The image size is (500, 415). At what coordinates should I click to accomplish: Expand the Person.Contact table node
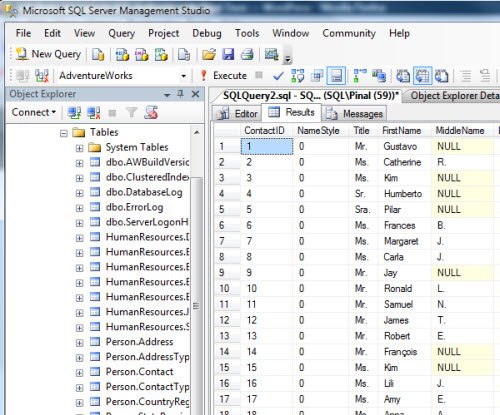pyautogui.click(x=79, y=373)
